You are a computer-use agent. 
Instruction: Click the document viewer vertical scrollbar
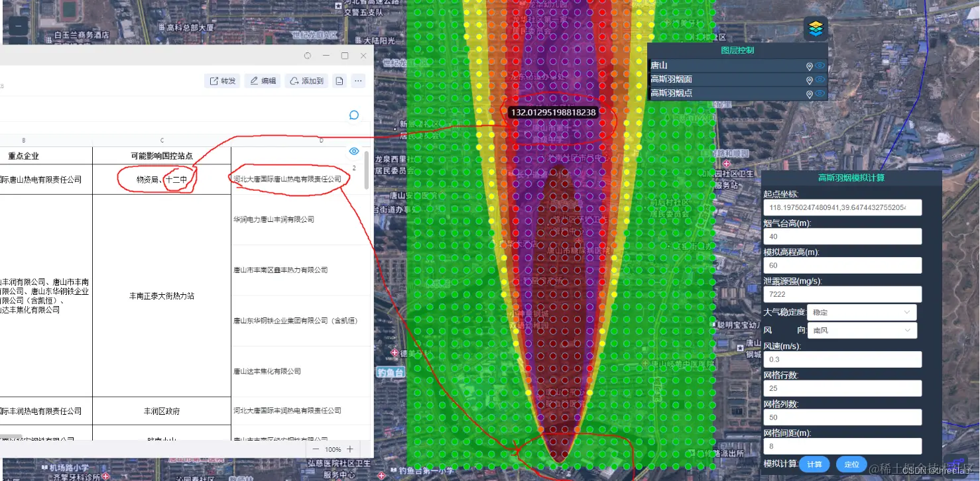tap(367, 170)
